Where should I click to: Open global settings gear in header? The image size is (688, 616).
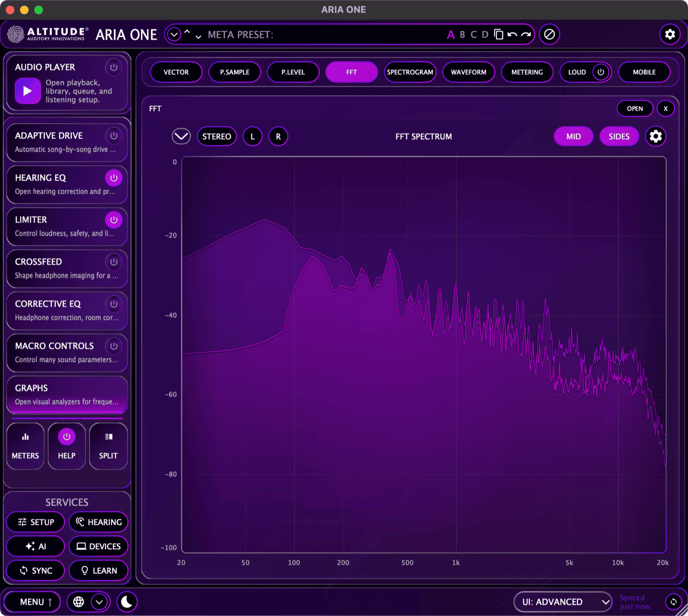click(x=670, y=34)
